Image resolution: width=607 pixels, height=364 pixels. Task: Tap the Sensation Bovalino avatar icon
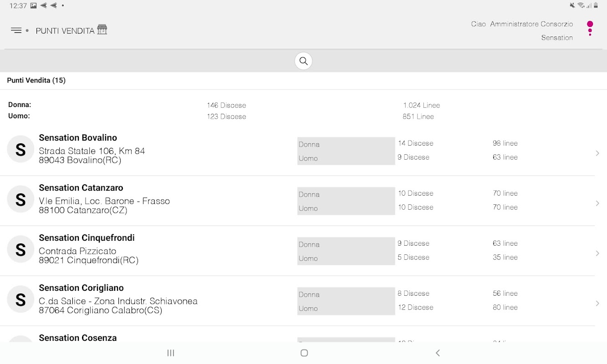point(20,149)
